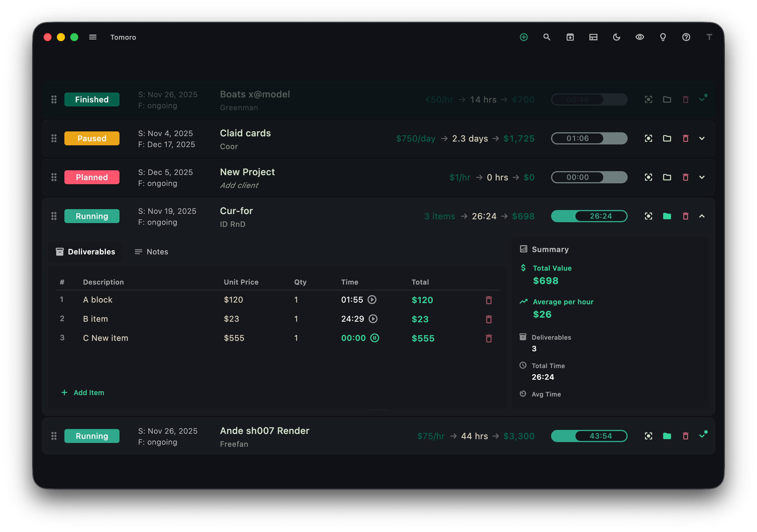Click the focus icon on the Claid cards row
757x532 pixels.
(648, 138)
